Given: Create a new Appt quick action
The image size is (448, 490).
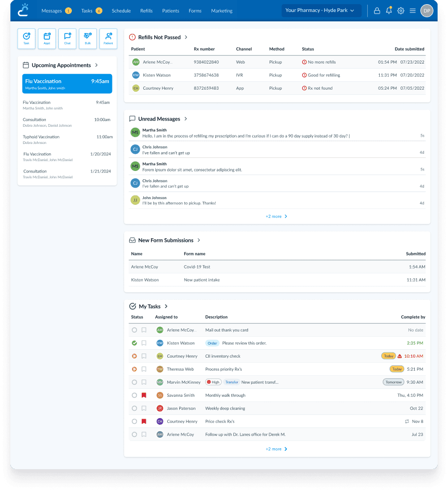Looking at the screenshot, I should pyautogui.click(x=47, y=39).
